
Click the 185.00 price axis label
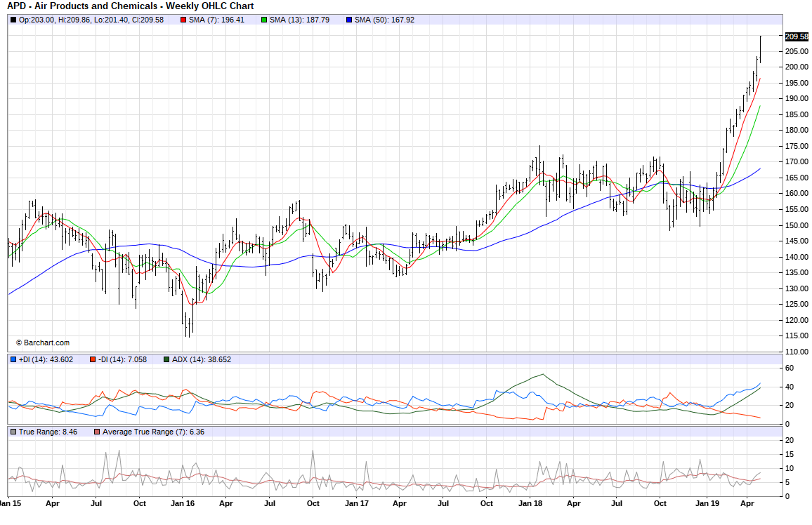(797, 114)
